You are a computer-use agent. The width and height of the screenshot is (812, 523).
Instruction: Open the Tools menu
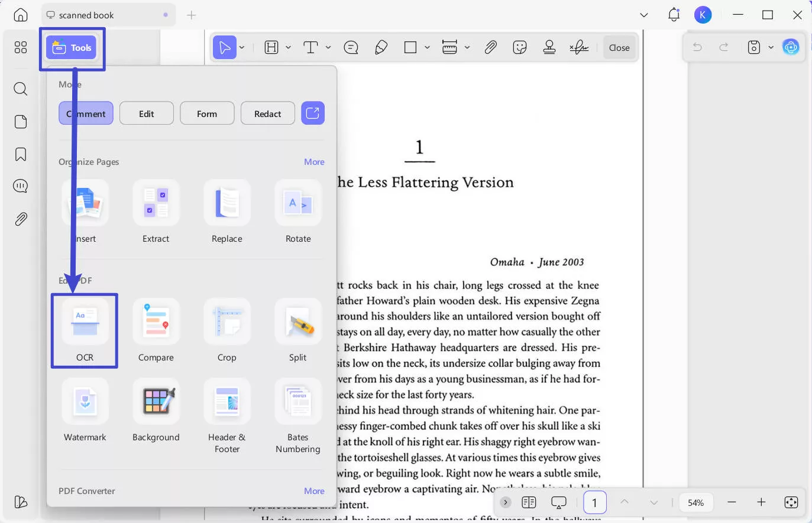(x=72, y=48)
